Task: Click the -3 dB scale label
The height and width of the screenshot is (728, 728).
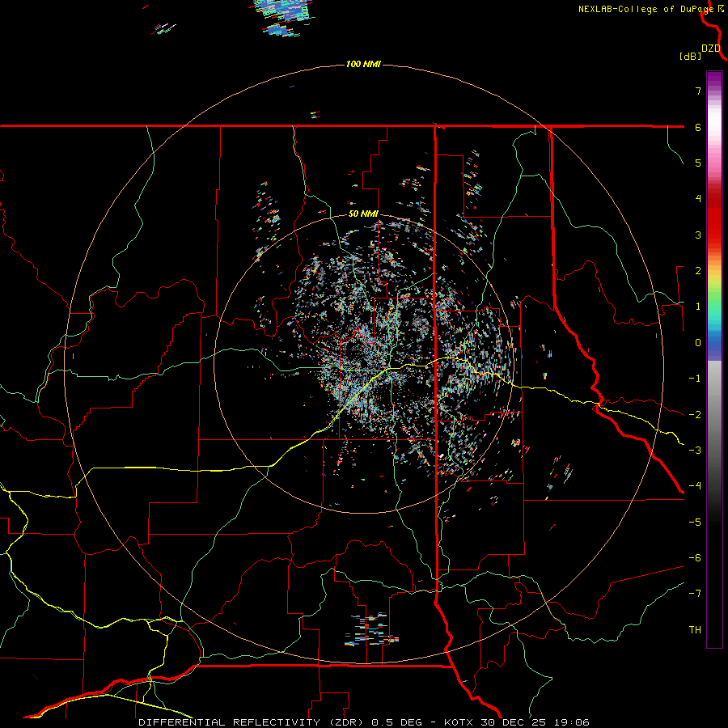Action: point(695,451)
